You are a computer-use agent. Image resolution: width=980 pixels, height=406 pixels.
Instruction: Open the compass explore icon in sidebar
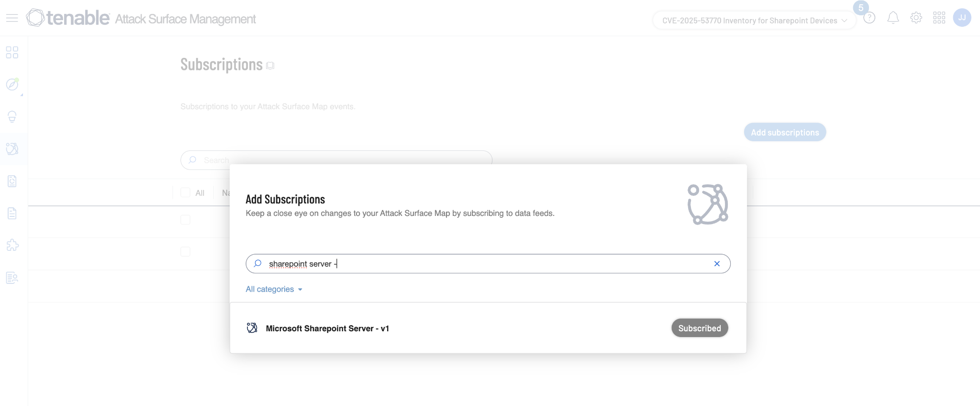(x=12, y=84)
